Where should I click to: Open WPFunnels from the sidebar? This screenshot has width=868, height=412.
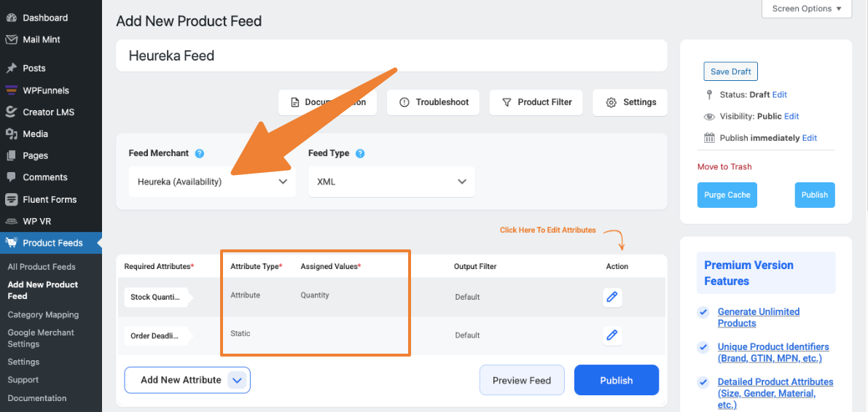click(x=45, y=90)
